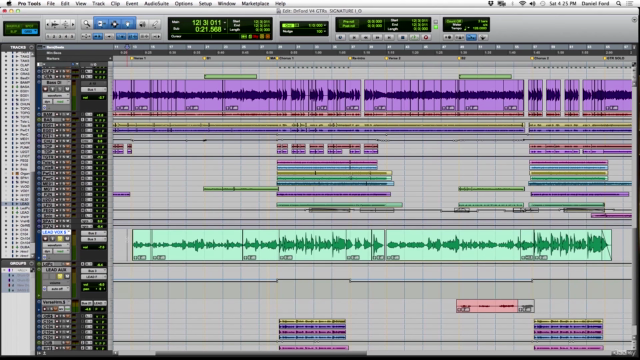Click the red Record transport button

click(x=426, y=38)
